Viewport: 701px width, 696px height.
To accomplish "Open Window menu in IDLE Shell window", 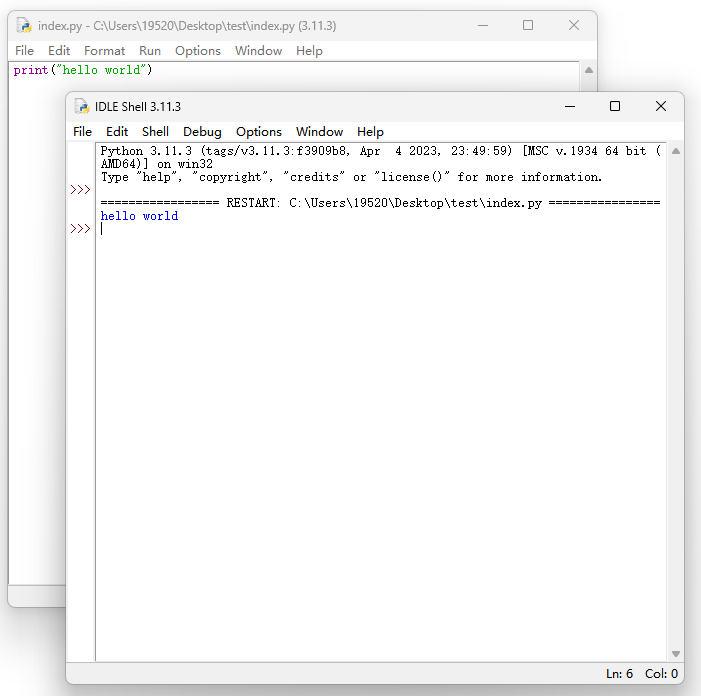I will point(319,132).
